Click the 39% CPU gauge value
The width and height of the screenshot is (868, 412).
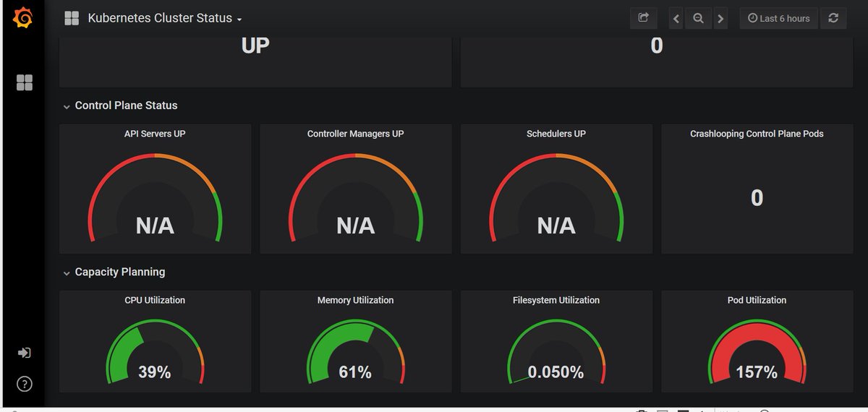click(x=155, y=372)
